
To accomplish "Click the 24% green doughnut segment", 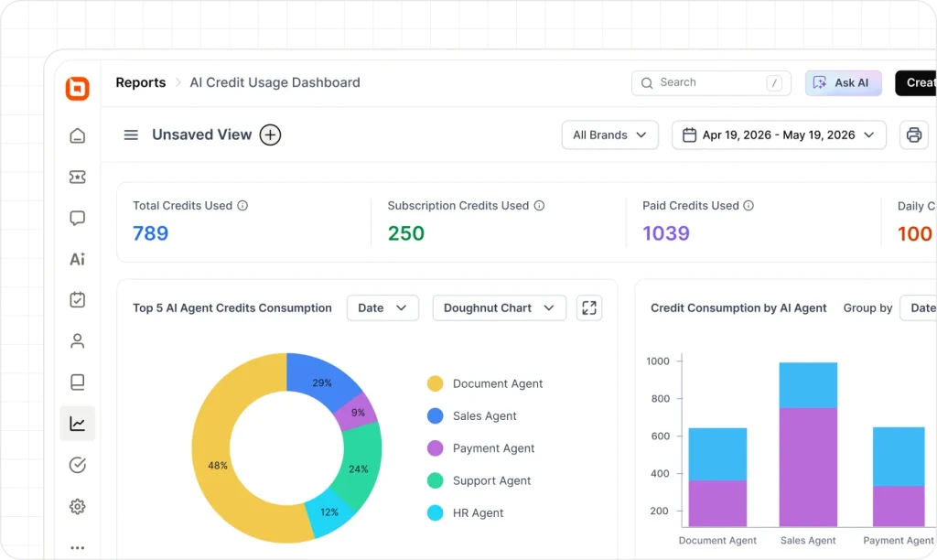I will [x=359, y=469].
